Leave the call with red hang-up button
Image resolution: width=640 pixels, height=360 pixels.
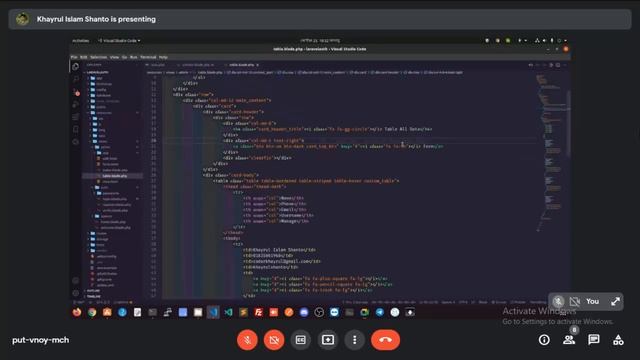[x=385, y=340]
